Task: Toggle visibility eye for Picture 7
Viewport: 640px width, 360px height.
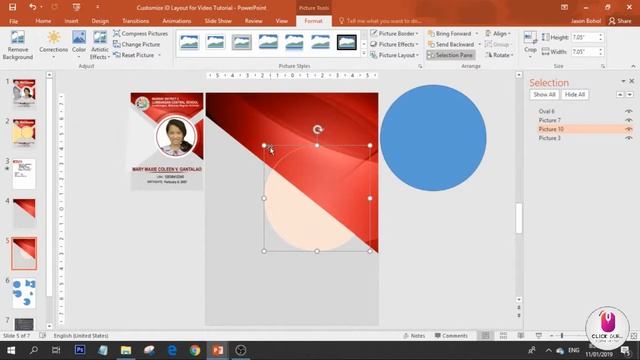Action: [629, 120]
